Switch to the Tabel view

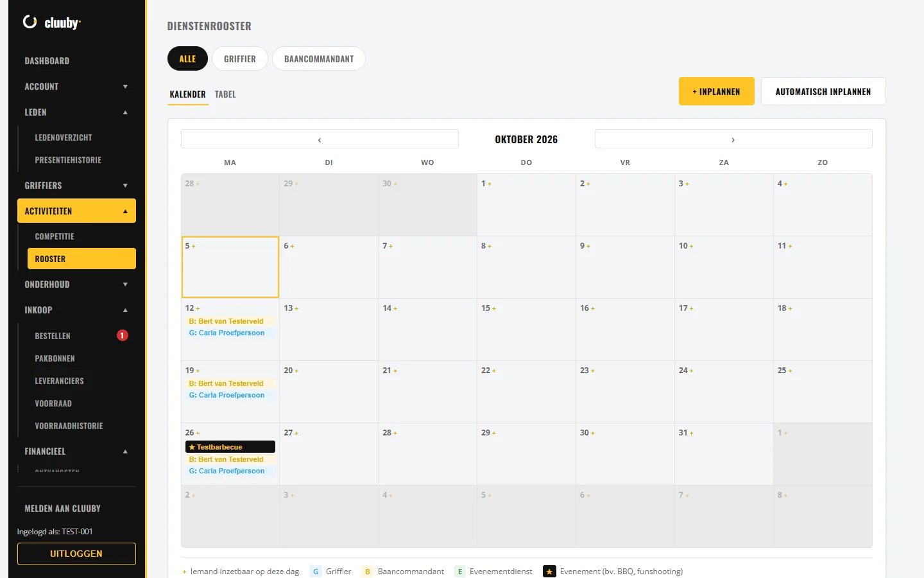tap(225, 94)
